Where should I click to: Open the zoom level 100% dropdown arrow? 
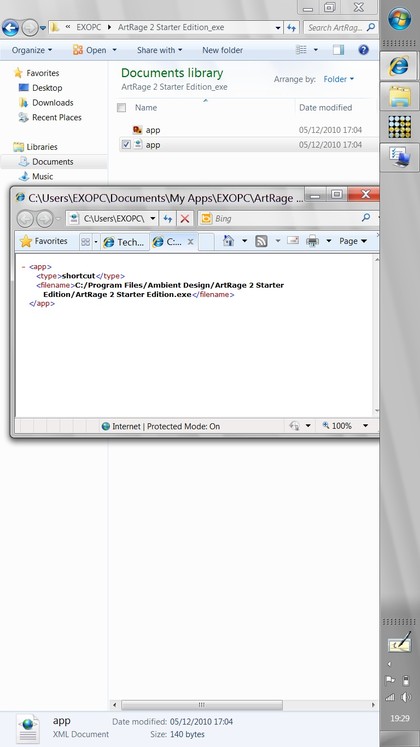(365, 426)
